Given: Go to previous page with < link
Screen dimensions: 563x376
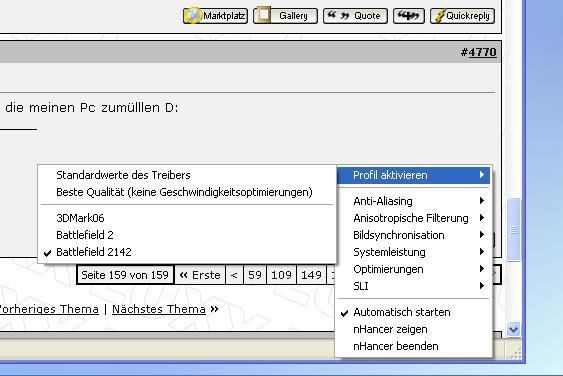Looking at the screenshot, I should [x=234, y=275].
